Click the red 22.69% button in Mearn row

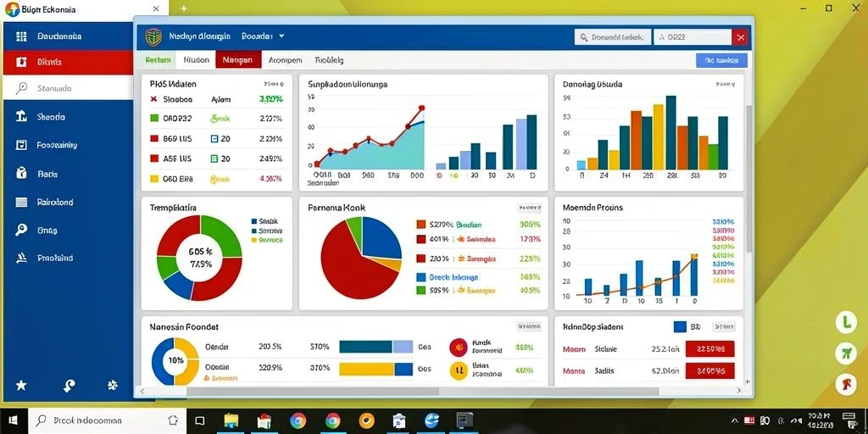709,349
